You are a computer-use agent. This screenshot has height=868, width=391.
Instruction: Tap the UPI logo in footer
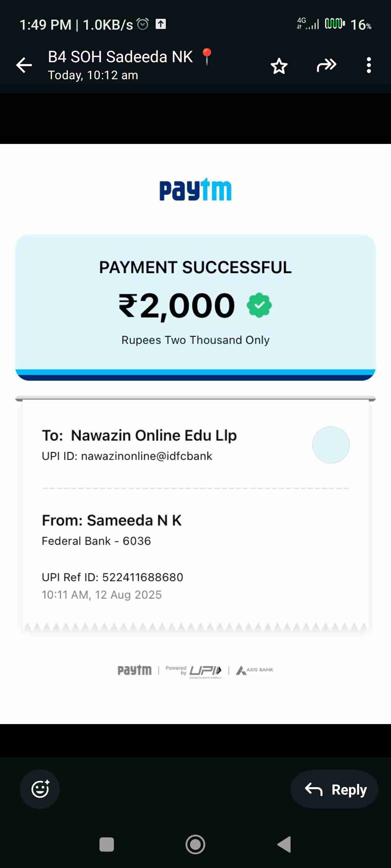(205, 671)
